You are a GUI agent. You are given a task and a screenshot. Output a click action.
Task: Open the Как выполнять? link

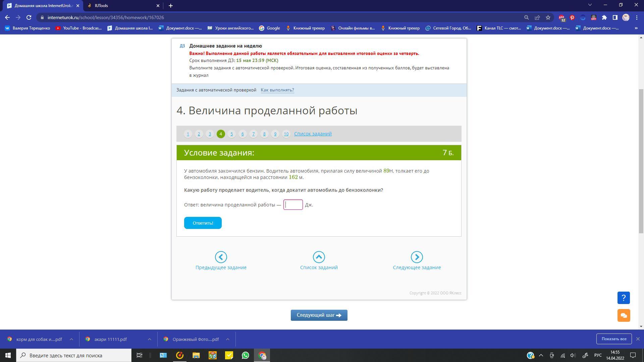click(277, 90)
